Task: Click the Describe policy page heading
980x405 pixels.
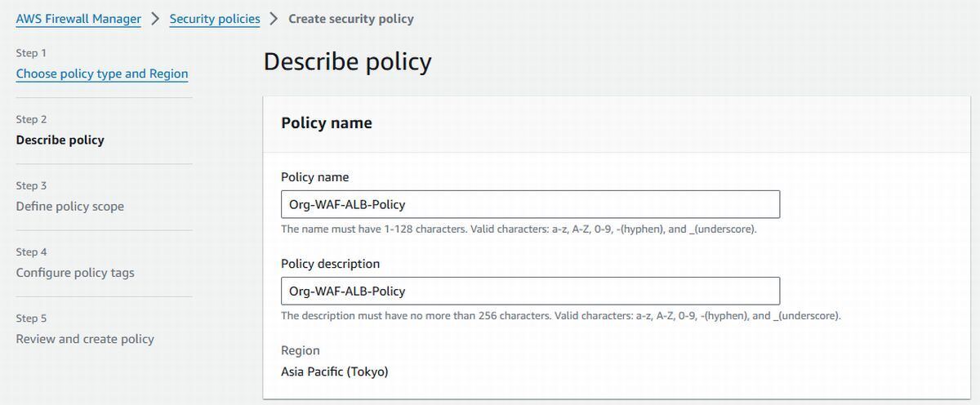Action: coord(347,62)
